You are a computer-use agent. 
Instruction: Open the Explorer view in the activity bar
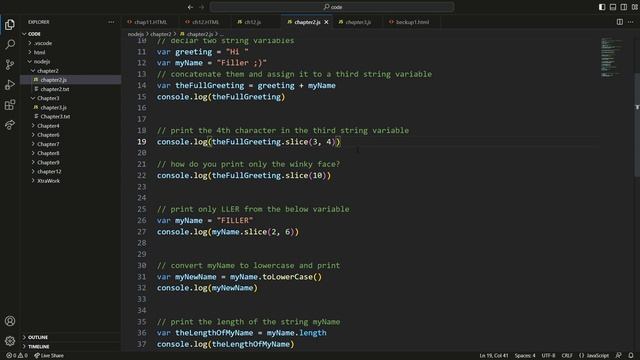10,24
